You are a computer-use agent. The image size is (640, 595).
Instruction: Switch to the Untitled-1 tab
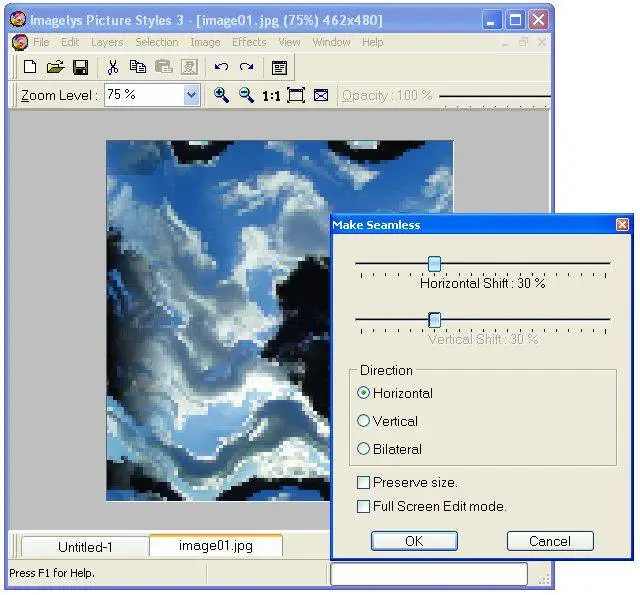(85, 547)
